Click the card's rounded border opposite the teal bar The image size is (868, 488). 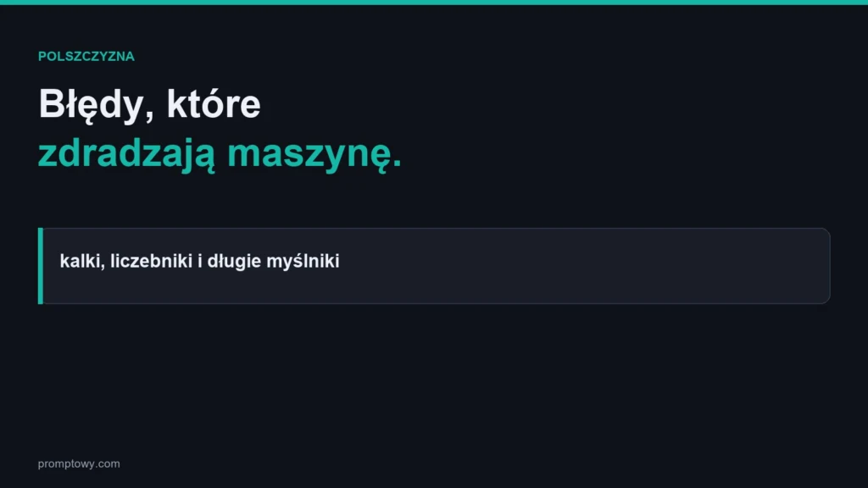pos(829,265)
